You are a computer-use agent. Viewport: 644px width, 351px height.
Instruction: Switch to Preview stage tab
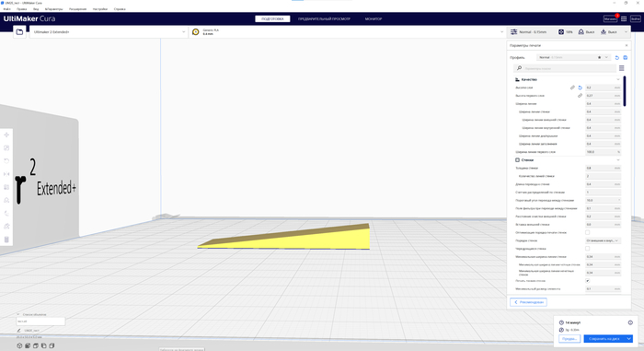[x=324, y=19]
